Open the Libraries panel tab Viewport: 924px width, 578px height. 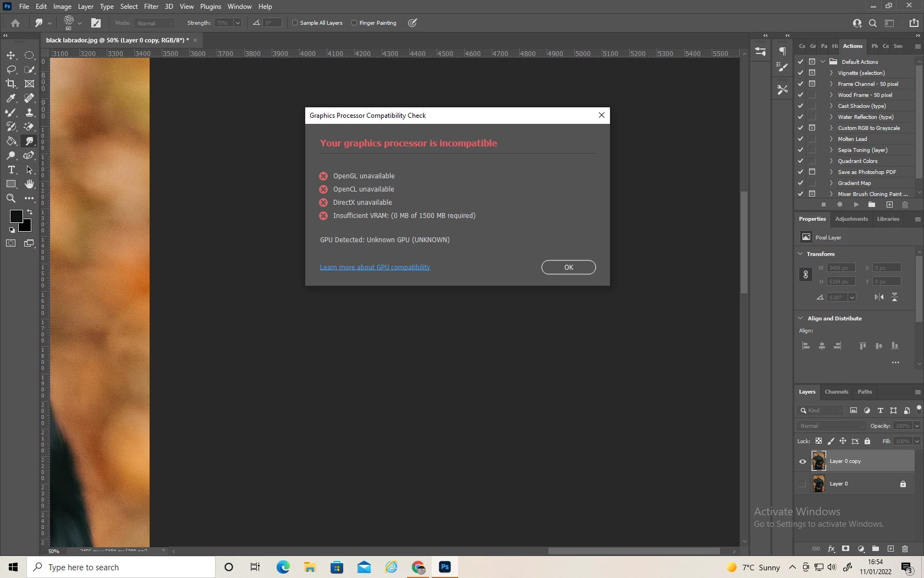[x=888, y=219]
